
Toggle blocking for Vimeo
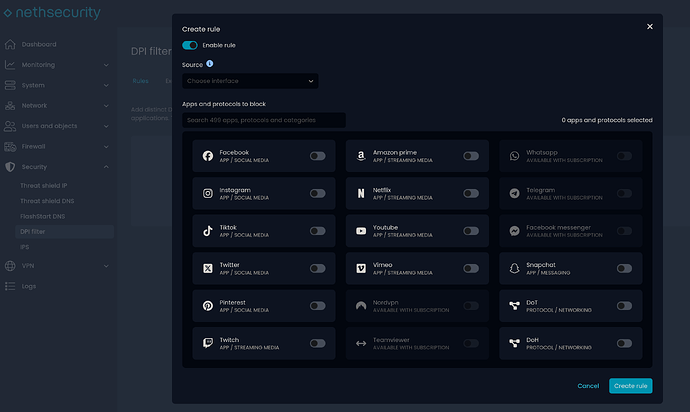(x=471, y=268)
